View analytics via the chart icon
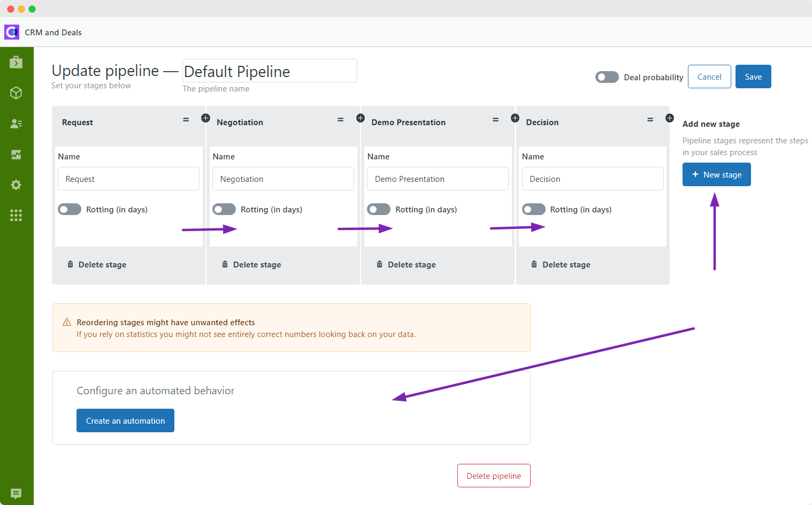 16,155
